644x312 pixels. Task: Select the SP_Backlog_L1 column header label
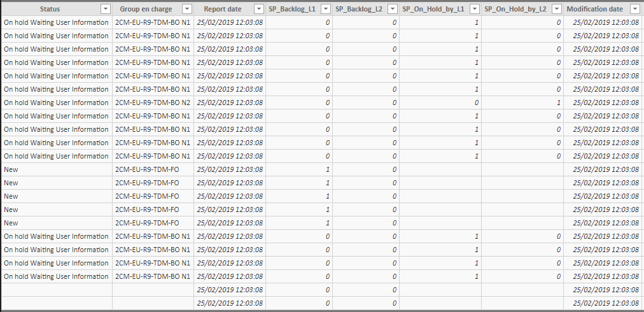point(292,9)
